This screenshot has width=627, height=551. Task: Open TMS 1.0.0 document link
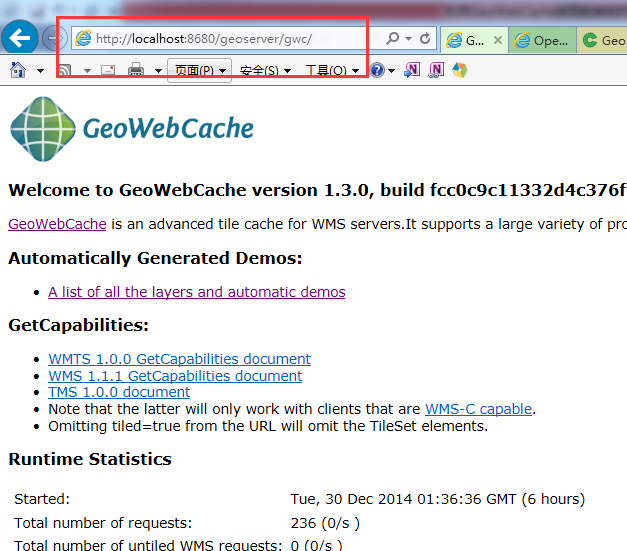119,392
